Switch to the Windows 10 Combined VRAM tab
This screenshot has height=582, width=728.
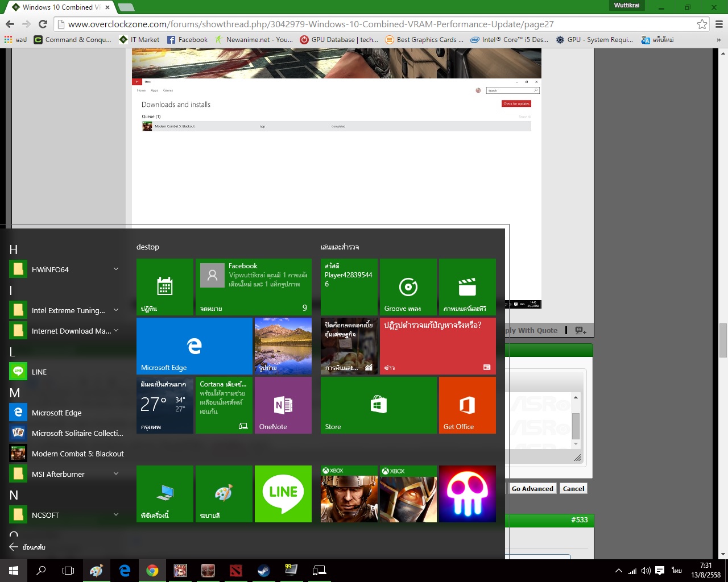point(61,7)
